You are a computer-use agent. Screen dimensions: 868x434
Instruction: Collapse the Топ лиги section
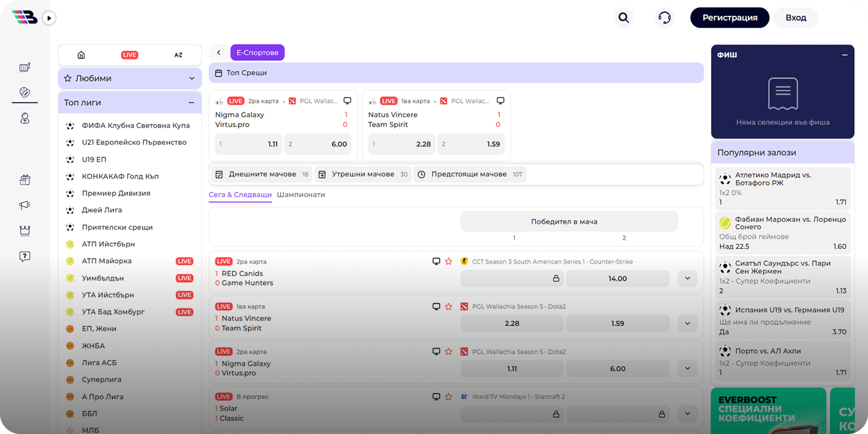(x=191, y=102)
